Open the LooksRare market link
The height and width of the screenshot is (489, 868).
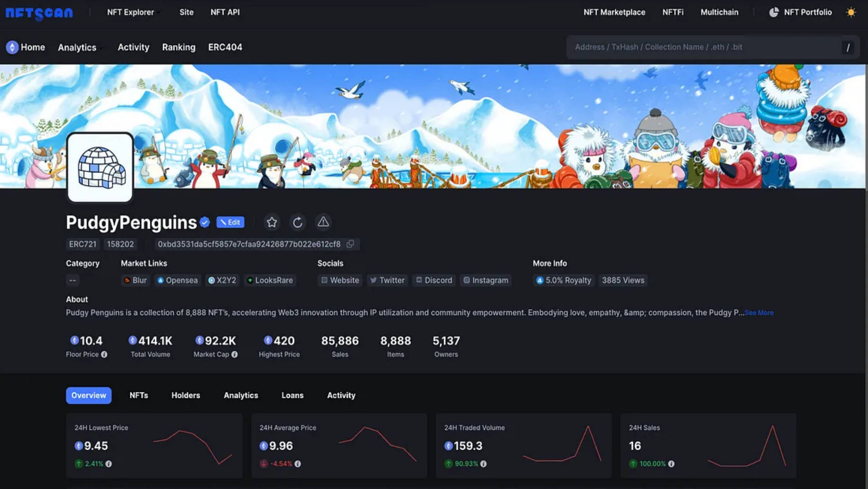click(270, 280)
